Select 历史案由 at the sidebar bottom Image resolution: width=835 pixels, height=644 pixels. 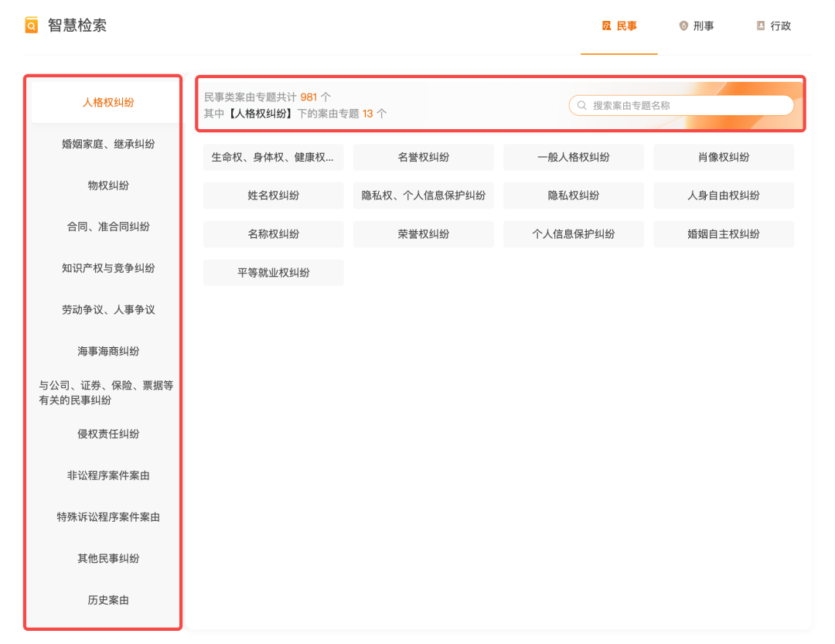(x=103, y=599)
